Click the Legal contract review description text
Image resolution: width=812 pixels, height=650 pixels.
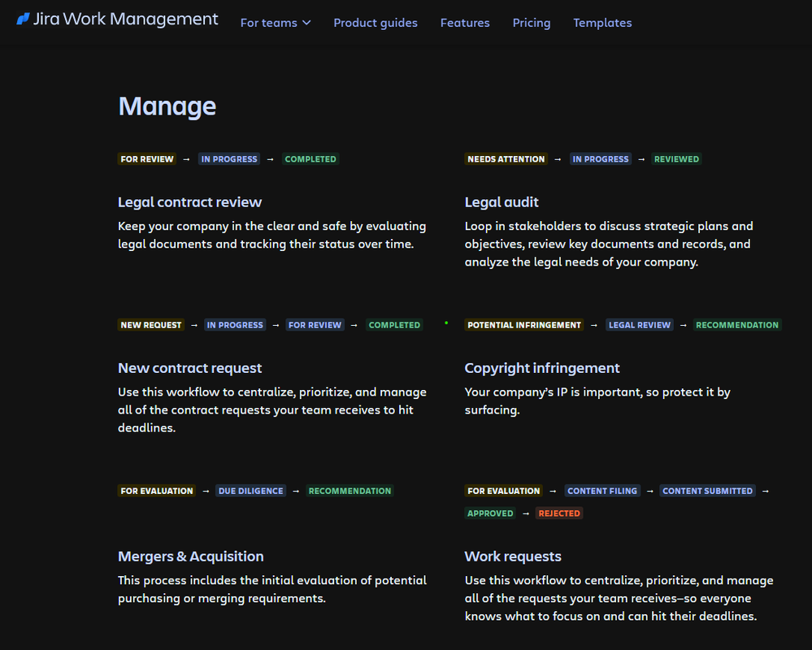tap(271, 235)
